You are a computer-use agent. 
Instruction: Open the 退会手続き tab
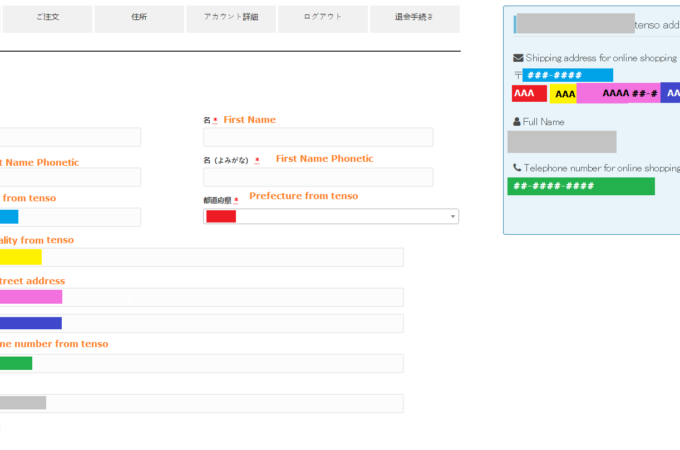(x=414, y=18)
